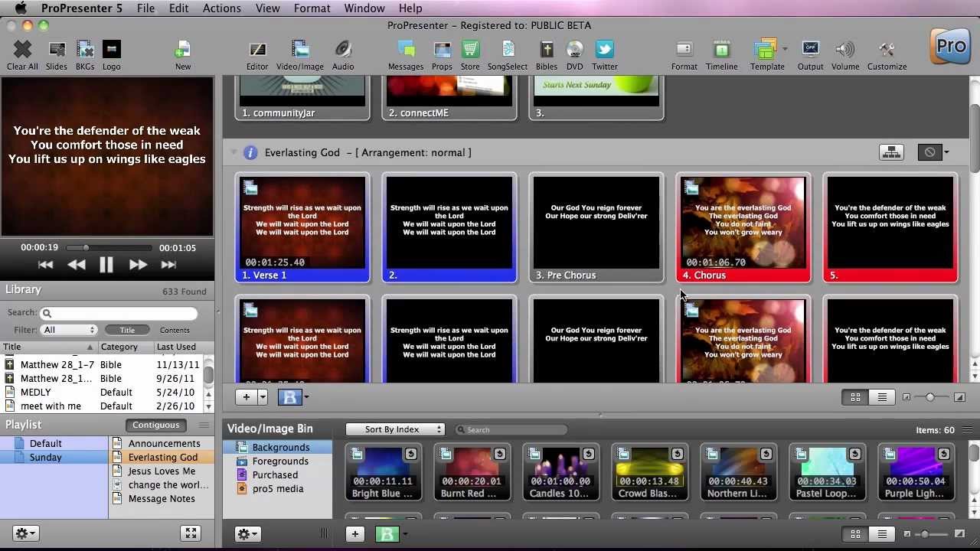Viewport: 980px width, 551px height.
Task: Open the Timeline tool
Action: coord(722,51)
